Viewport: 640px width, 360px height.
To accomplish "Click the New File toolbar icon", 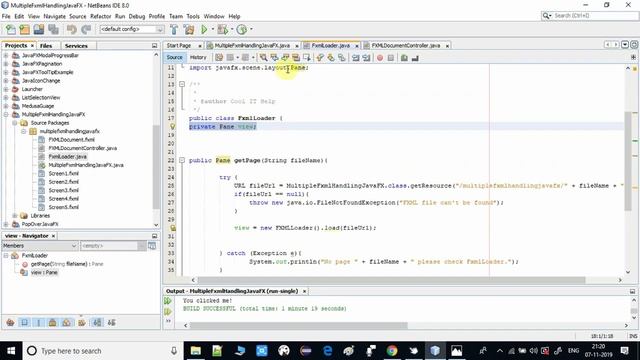I will (x=11, y=29).
